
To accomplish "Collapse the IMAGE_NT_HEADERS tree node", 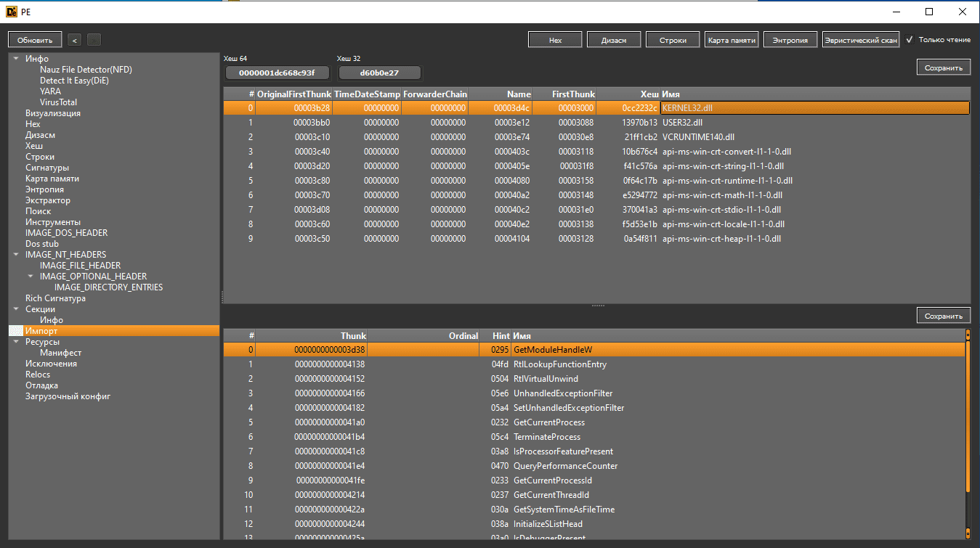I will pos(16,255).
